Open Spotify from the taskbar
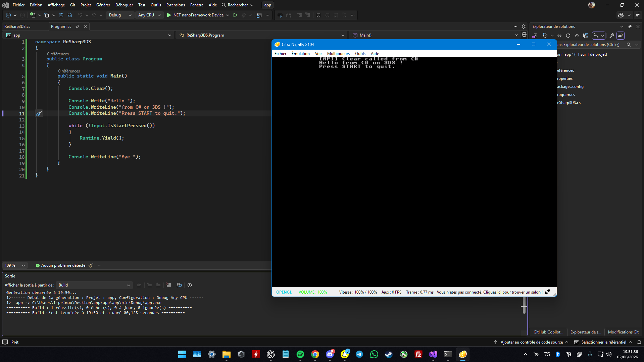 coord(300,354)
